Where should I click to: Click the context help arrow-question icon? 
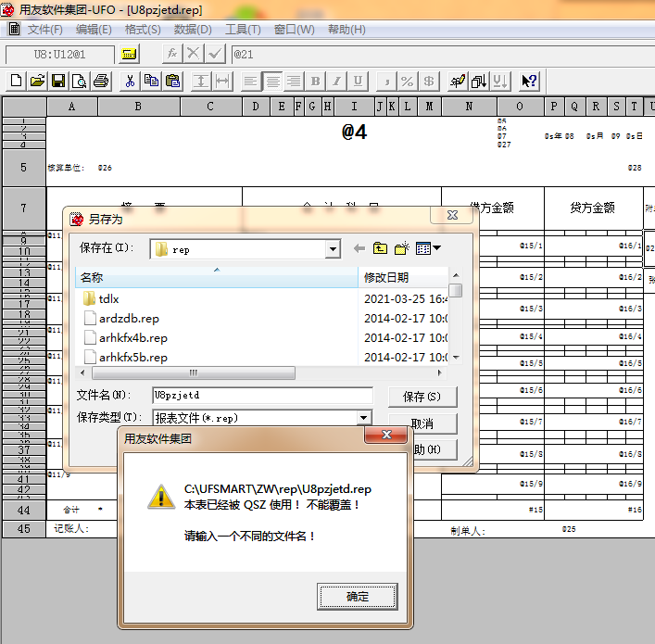click(529, 81)
